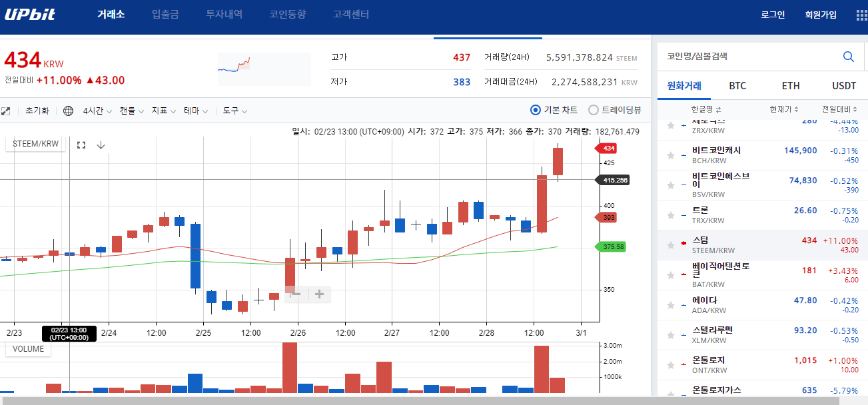Favorite 비트코인캐시 with its star
The width and height of the screenshot is (868, 405).
click(671, 155)
